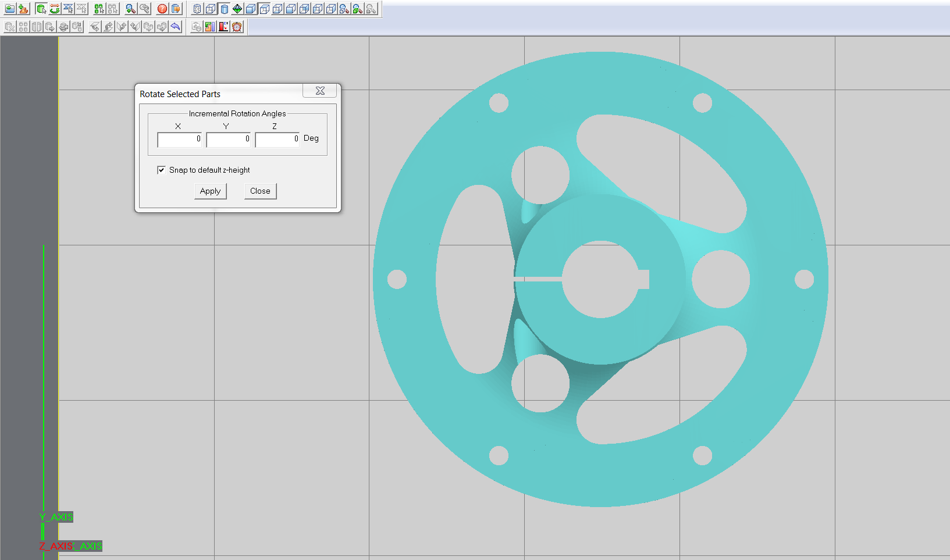This screenshot has height=560, width=950.
Task: Select the solid blue cube view icon
Action: [x=251, y=9]
